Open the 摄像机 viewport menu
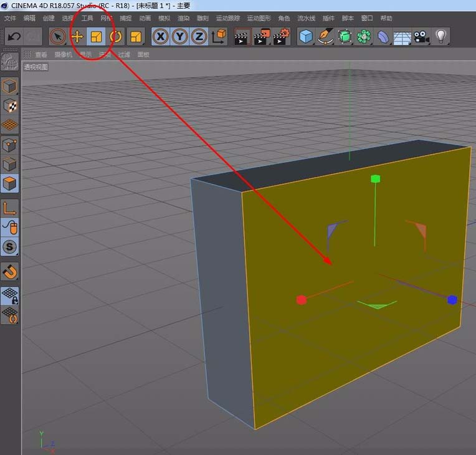Image resolution: width=476 pixels, height=455 pixels. click(63, 55)
